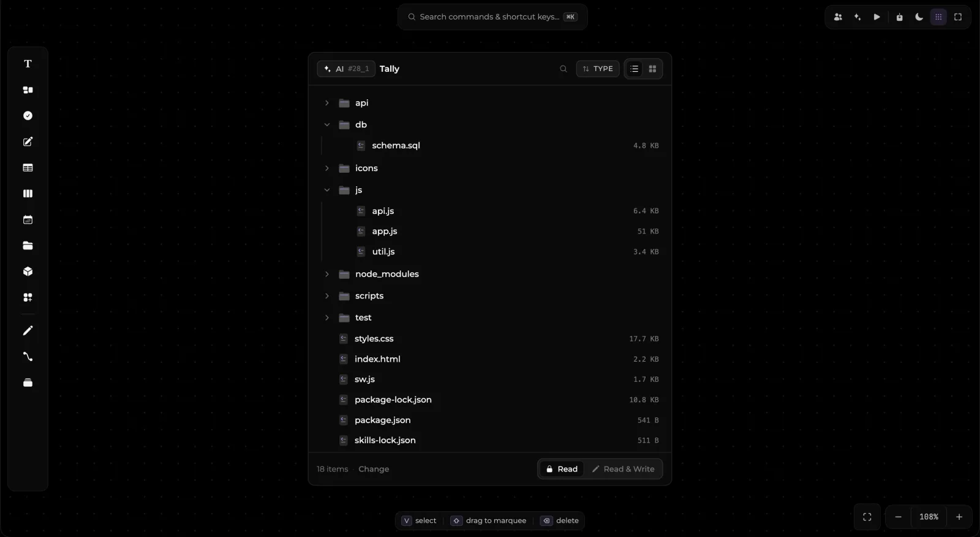
Task: Toggle dark mode with moon icon
Action: 919,17
